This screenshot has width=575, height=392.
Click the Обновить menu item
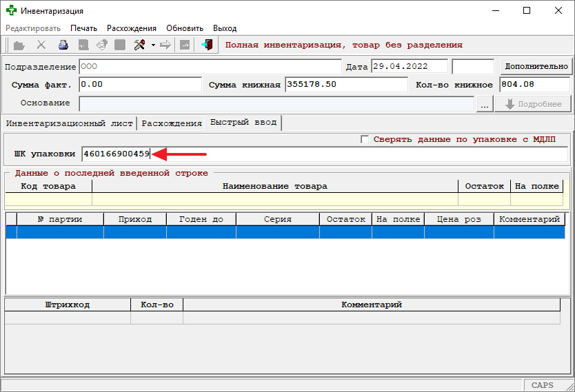pyautogui.click(x=185, y=28)
